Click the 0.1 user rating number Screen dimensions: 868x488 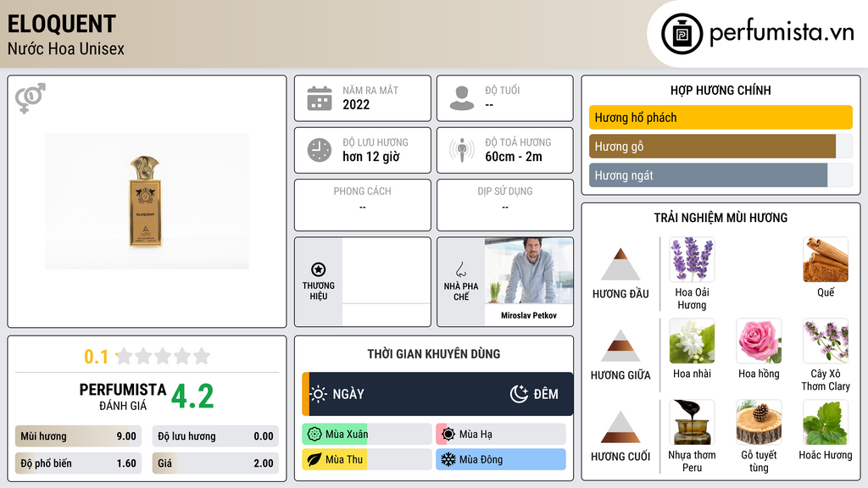pyautogui.click(x=97, y=357)
